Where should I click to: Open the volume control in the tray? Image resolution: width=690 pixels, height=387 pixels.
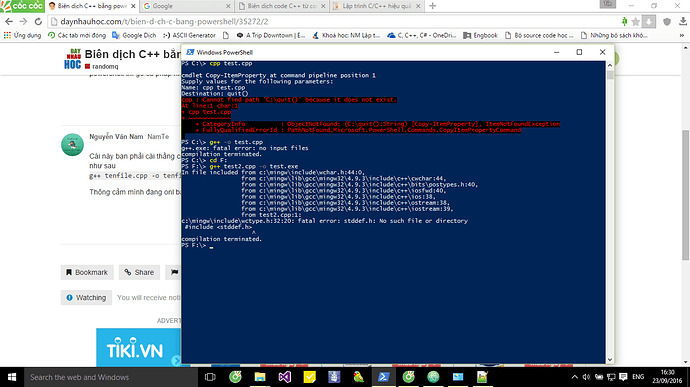tap(586, 377)
